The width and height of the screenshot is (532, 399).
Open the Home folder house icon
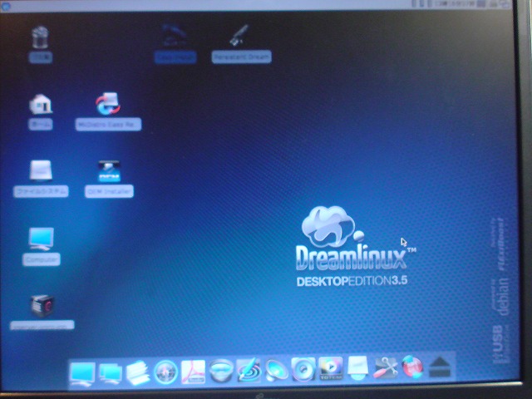(41, 104)
